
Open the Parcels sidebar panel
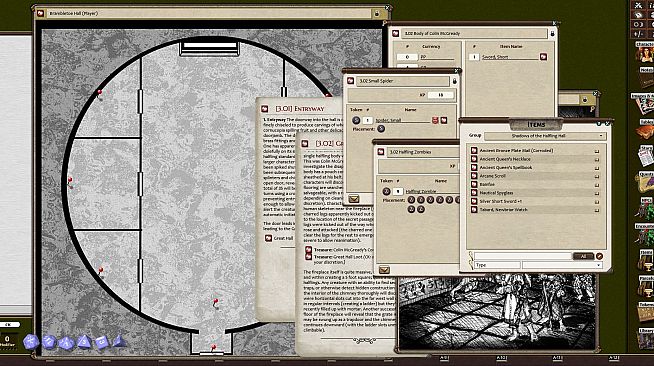coord(646,287)
